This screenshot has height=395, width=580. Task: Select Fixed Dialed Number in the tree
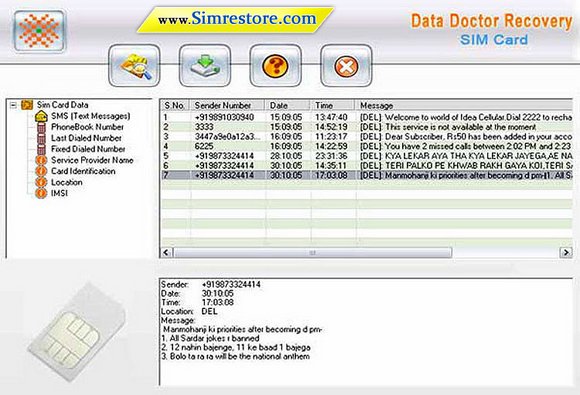coord(88,149)
